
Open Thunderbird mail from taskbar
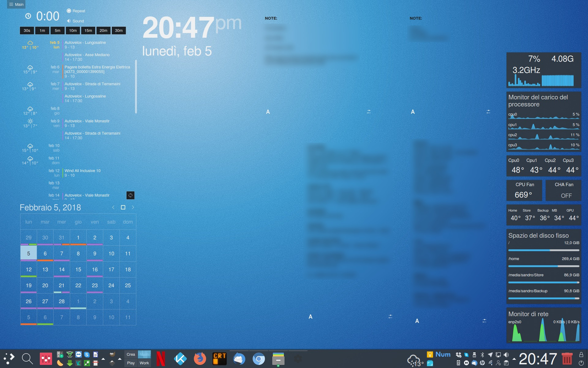pos(239,359)
